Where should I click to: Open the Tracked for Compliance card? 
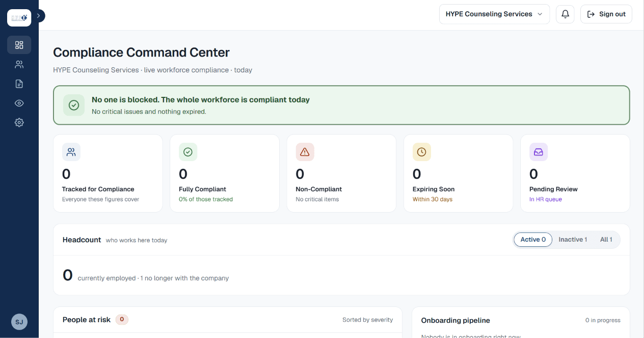(108, 173)
